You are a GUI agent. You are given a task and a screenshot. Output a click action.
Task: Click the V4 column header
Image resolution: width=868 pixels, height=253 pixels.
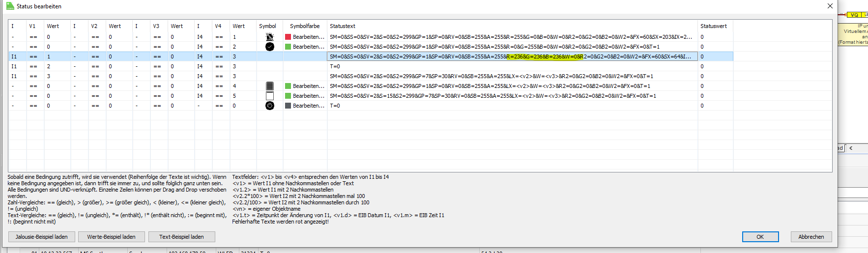[221, 26]
